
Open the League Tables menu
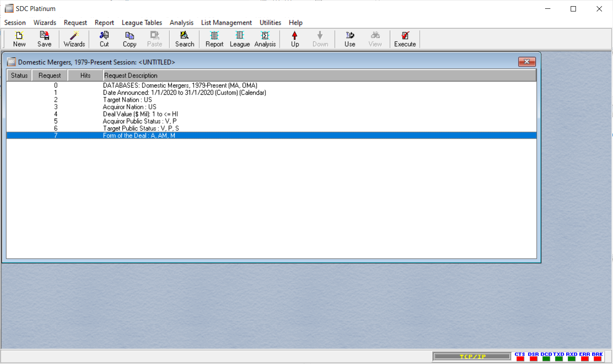coord(142,22)
